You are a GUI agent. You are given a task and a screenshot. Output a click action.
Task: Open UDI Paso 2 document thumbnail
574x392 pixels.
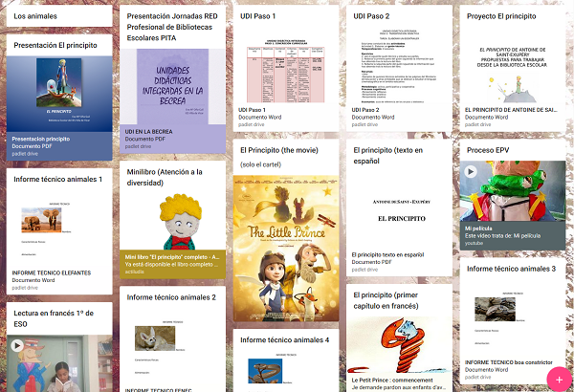pos(399,65)
